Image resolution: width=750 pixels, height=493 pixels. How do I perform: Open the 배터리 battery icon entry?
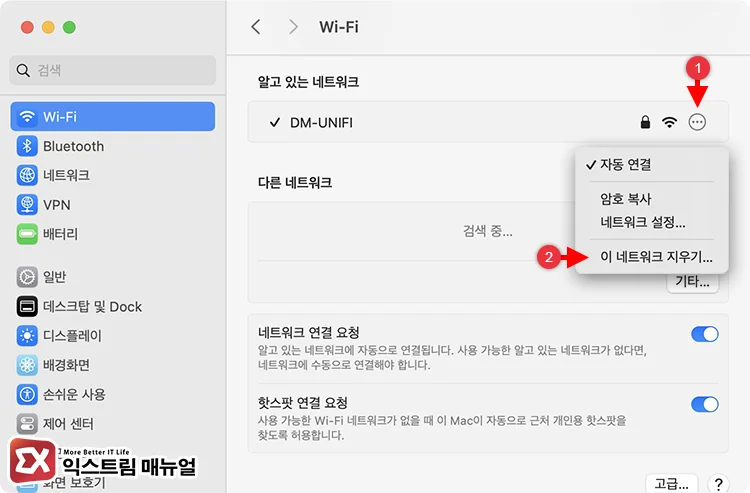click(x=27, y=234)
